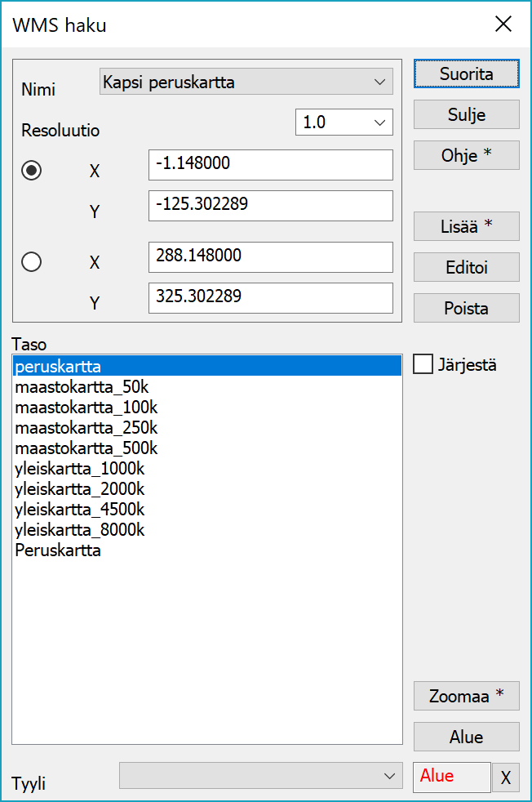
Task: Add new entry with Lisää button
Action: [x=466, y=226]
